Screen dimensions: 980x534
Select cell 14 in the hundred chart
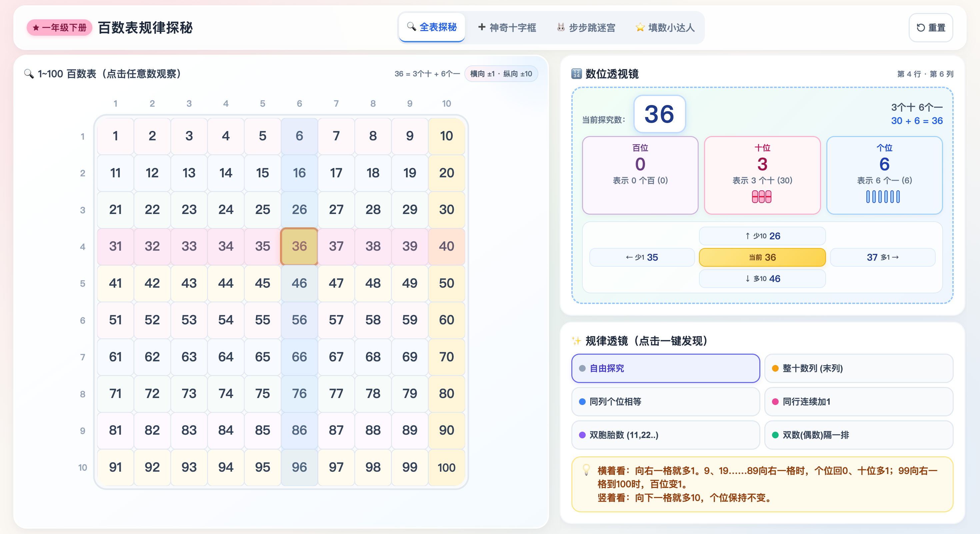tap(226, 173)
